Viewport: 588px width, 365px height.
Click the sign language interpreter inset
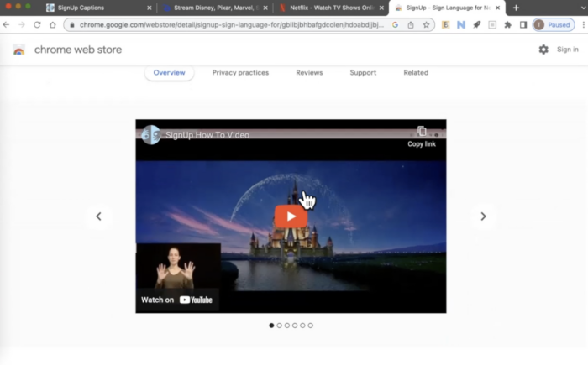pyautogui.click(x=178, y=266)
